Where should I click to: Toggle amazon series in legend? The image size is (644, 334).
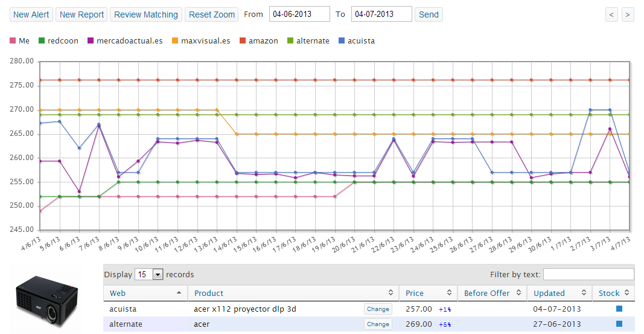tap(259, 40)
